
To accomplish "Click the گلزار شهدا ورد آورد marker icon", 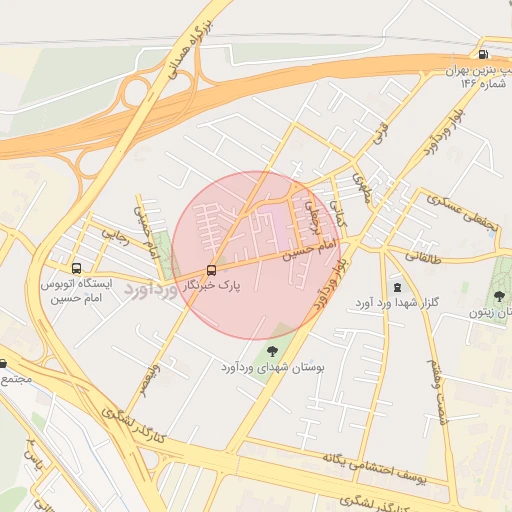I will coord(397,287).
